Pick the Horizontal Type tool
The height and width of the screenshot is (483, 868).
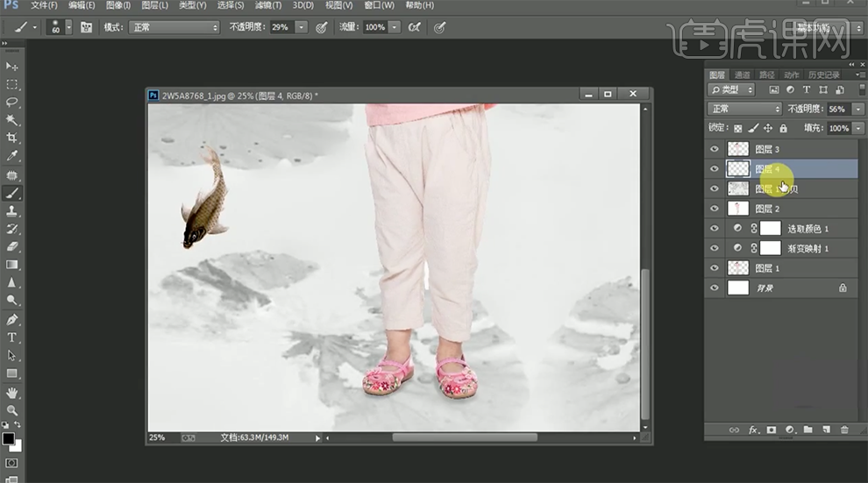coord(11,337)
